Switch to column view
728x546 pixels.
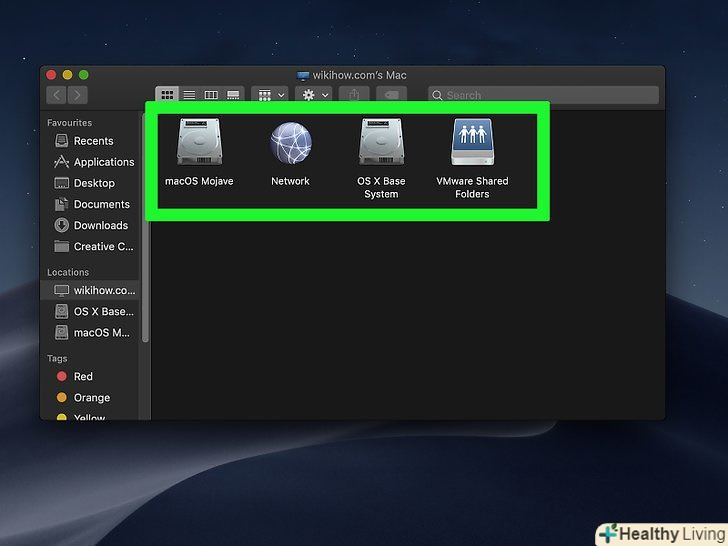pos(211,95)
